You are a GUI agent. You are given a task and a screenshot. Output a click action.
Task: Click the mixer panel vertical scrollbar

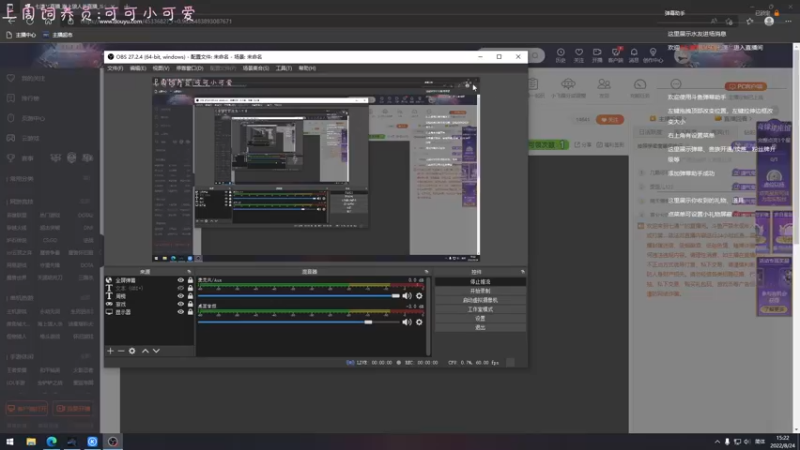[428, 316]
